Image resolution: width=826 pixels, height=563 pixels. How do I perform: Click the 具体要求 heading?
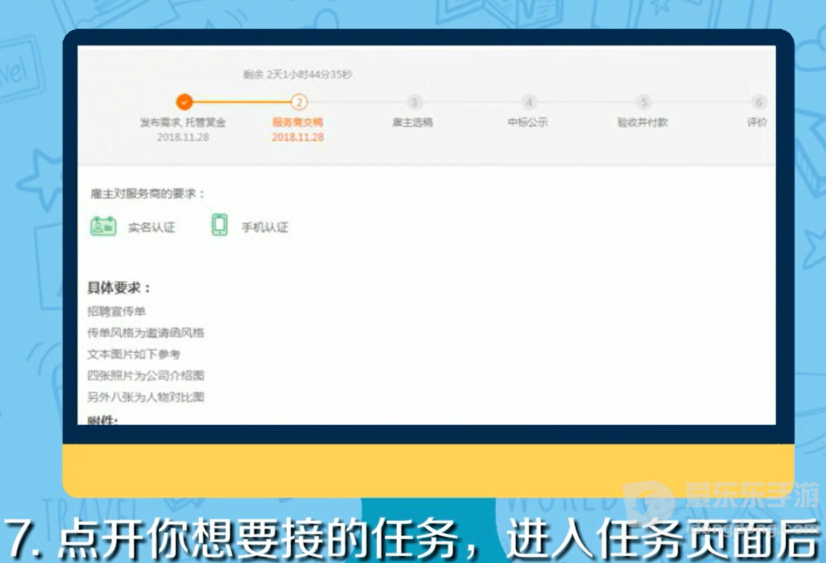pyautogui.click(x=119, y=288)
